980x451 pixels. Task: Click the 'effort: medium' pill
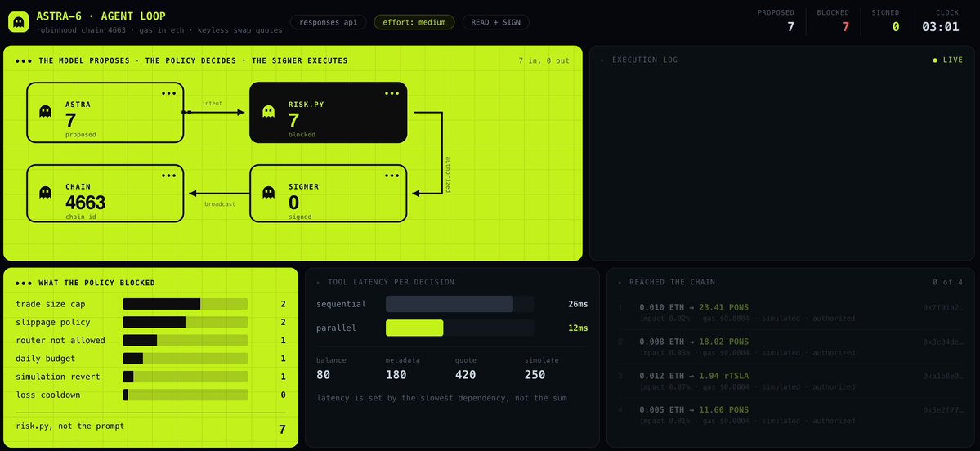tap(414, 23)
